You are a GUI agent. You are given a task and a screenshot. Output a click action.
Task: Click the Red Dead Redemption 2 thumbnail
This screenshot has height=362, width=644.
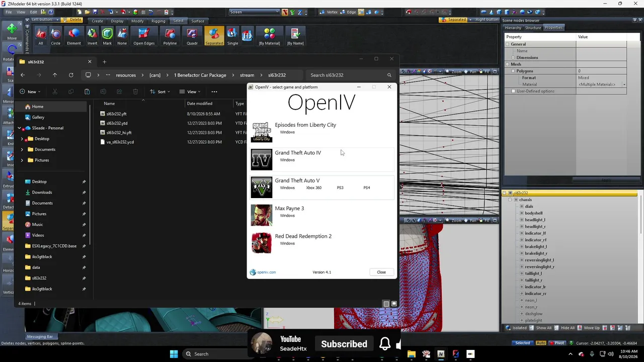262,243
